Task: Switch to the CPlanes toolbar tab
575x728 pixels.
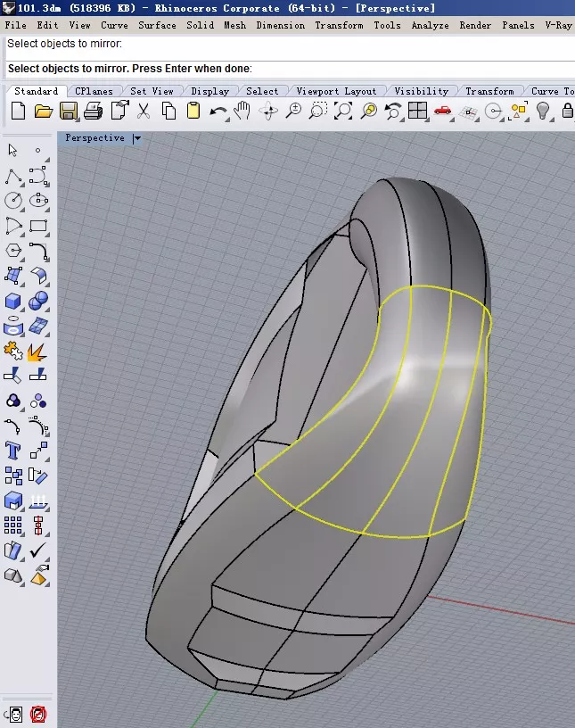Action: [94, 91]
